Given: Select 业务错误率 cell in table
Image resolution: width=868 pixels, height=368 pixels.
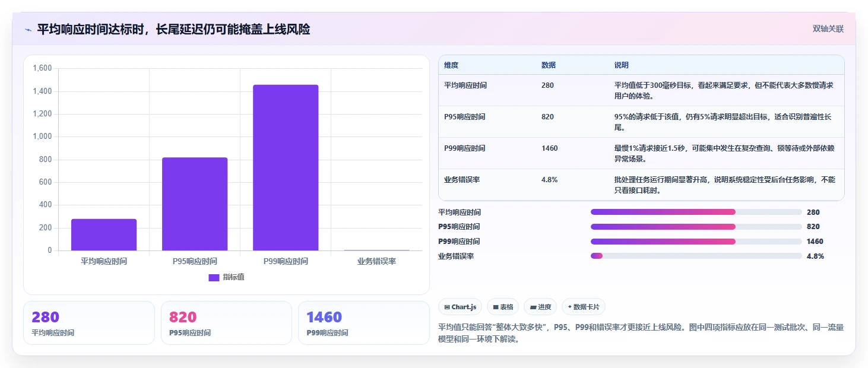Looking at the screenshot, I should (462, 180).
